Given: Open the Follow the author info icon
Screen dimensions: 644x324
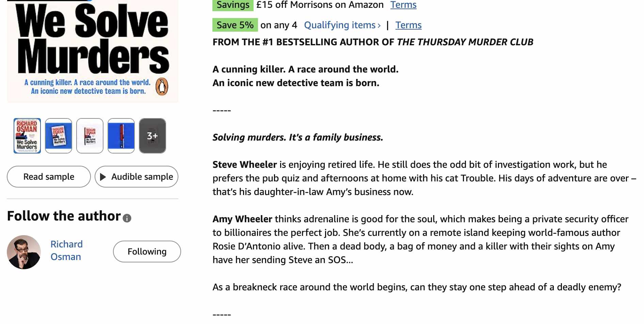Looking at the screenshot, I should (127, 218).
